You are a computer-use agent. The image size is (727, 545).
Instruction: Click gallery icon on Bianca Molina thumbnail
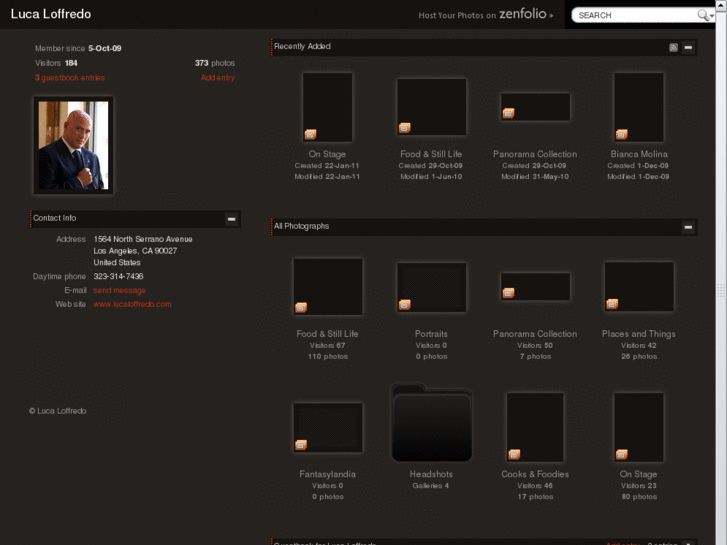(x=622, y=134)
